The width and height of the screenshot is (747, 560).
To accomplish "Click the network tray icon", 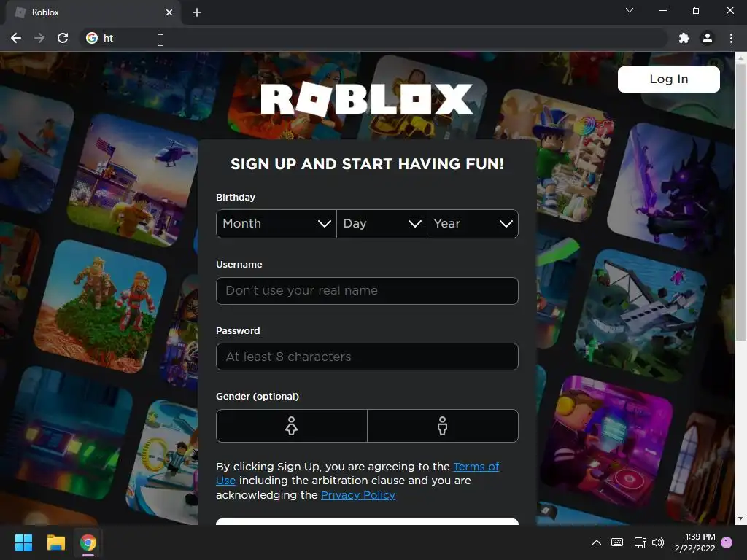I will coord(640,542).
